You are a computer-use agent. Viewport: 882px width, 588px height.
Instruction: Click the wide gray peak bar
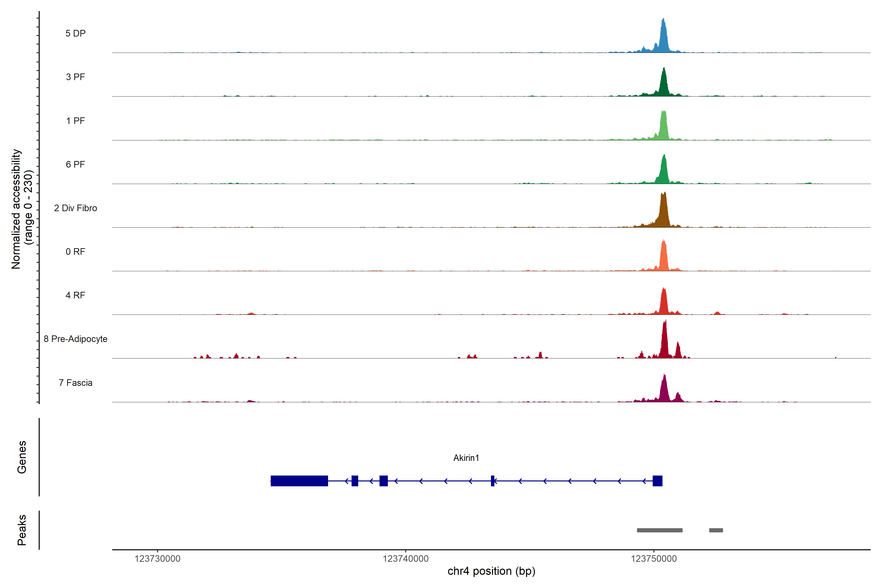click(x=660, y=530)
